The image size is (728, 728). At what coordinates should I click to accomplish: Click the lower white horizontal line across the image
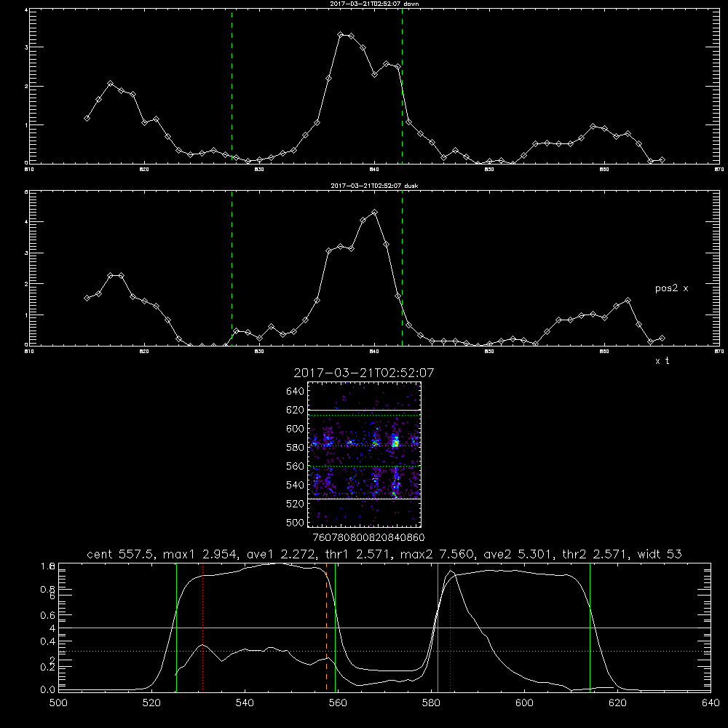tap(364, 499)
